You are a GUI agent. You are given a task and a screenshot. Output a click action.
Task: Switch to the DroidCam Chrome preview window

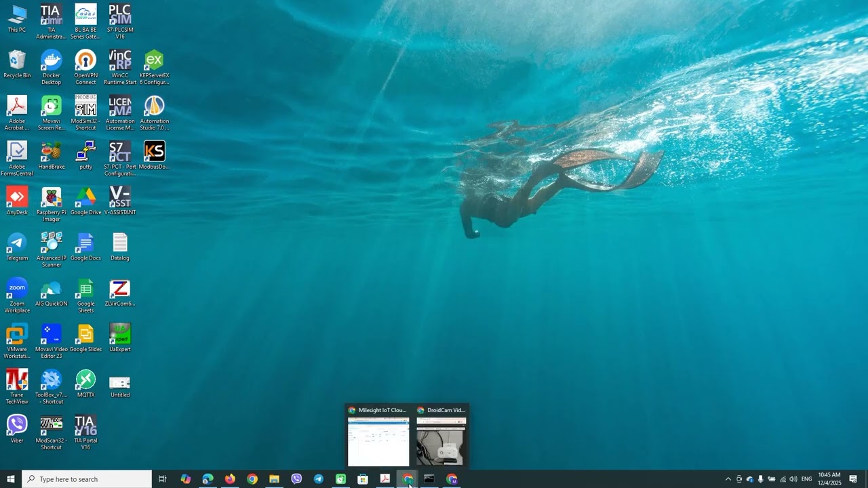pos(441,437)
